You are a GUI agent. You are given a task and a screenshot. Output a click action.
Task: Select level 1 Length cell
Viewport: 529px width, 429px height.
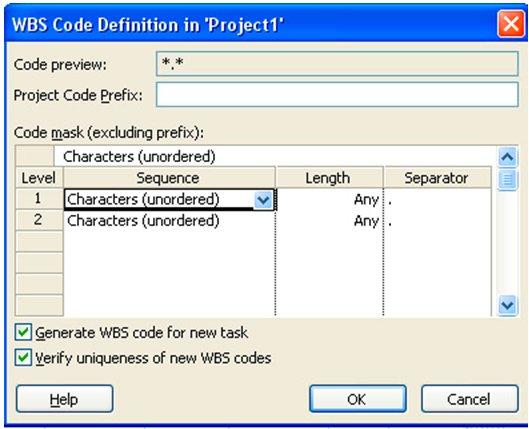[329, 200]
